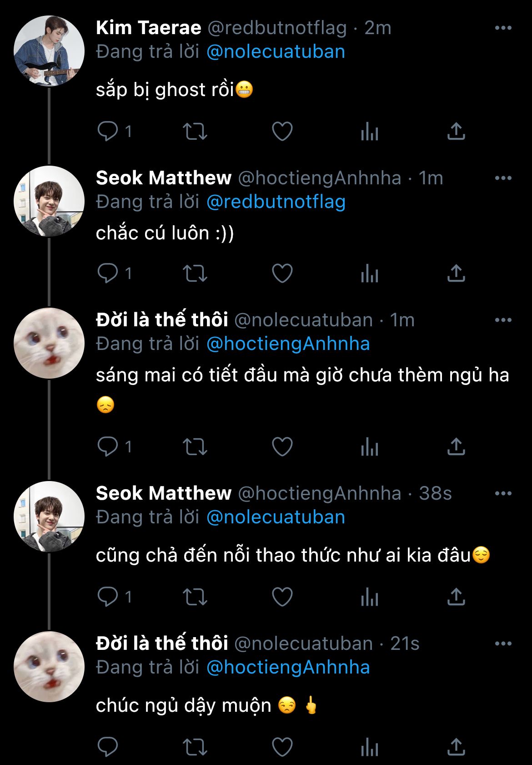Open more options for Kim Taerae's tweet
532x765 pixels.
point(503,28)
